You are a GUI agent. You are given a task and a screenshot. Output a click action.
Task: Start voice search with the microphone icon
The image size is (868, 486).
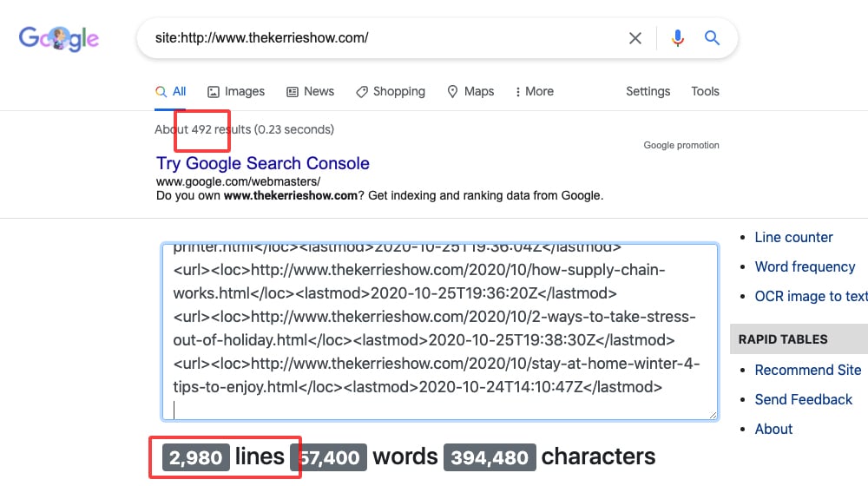pyautogui.click(x=678, y=38)
